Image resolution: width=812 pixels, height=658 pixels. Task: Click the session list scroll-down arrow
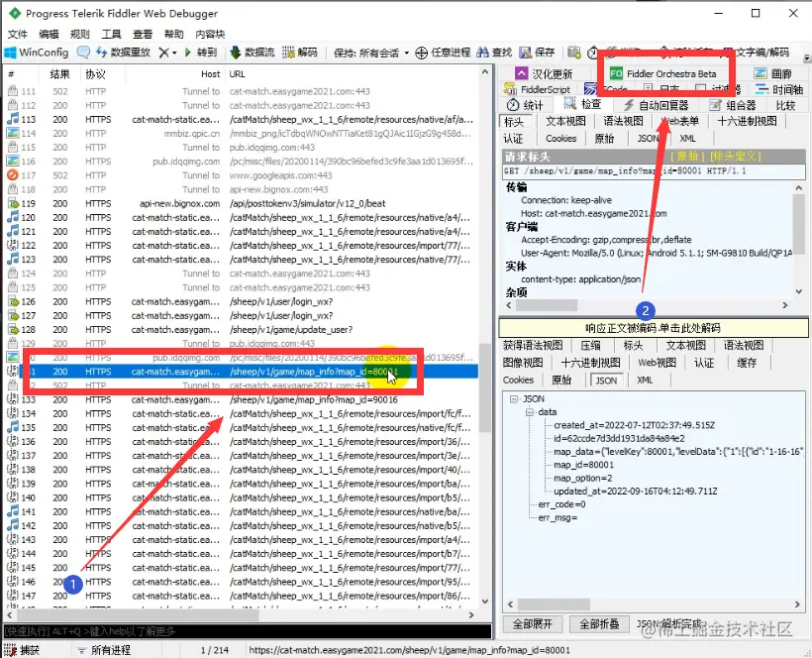(x=484, y=601)
